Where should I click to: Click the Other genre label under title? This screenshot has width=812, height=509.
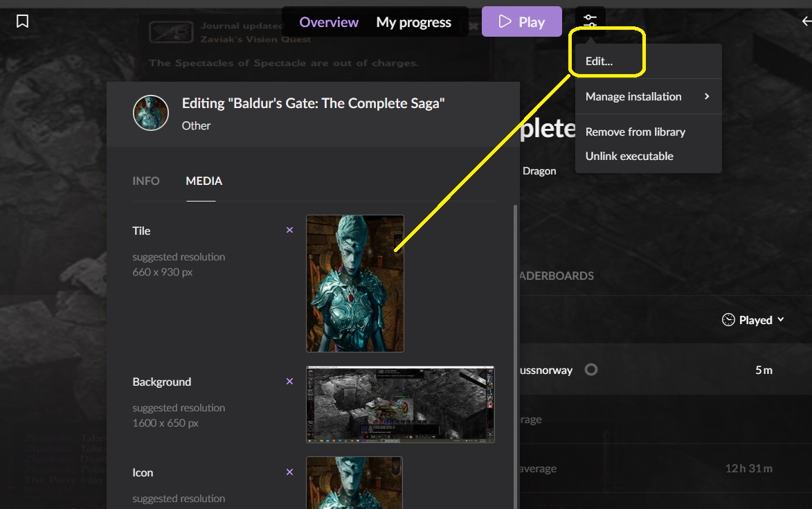point(196,125)
